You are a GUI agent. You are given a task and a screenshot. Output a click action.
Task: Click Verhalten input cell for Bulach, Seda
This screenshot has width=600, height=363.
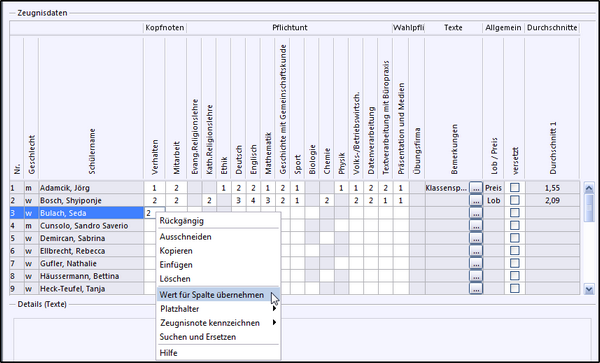pyautogui.click(x=155, y=213)
